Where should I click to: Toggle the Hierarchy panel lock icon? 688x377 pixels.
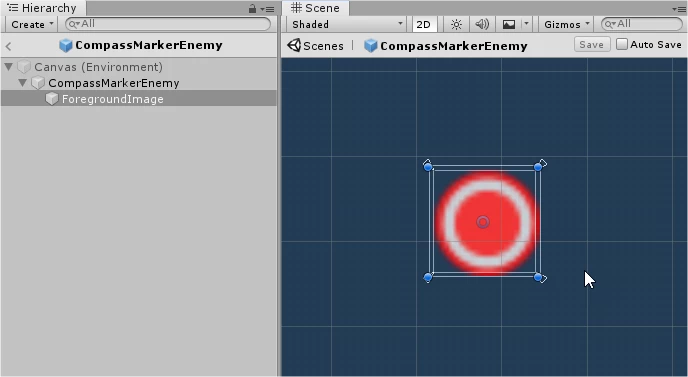point(252,8)
